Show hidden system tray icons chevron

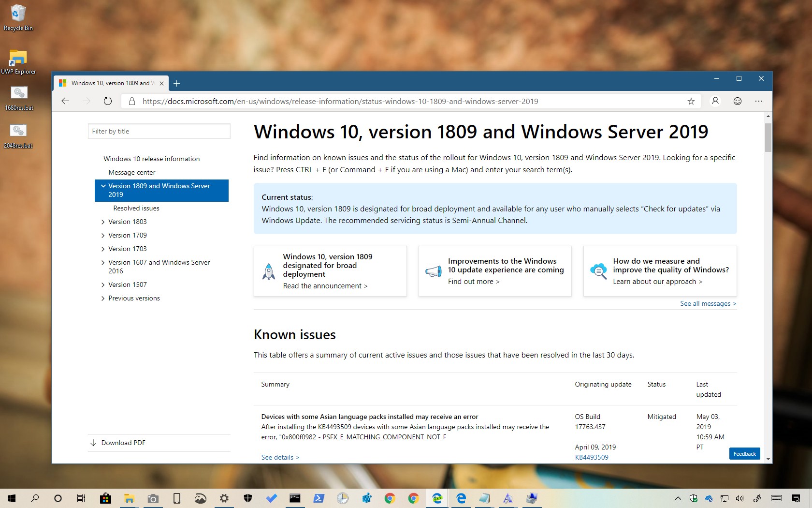point(678,498)
